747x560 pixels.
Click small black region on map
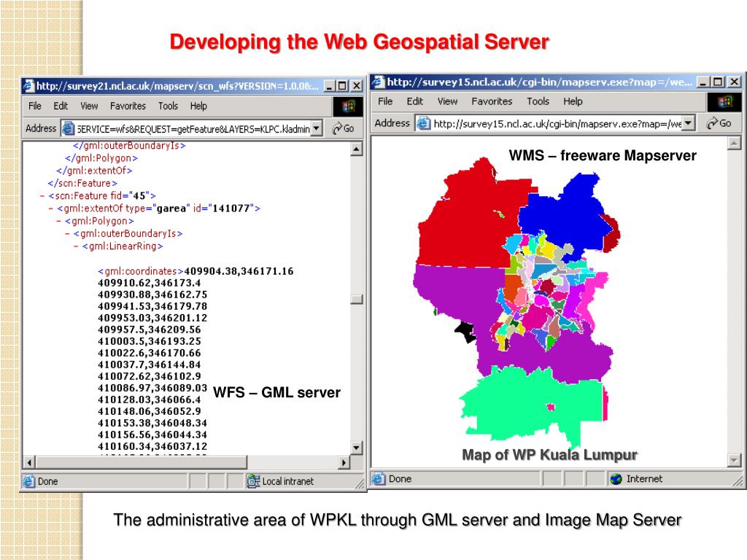[465, 332]
